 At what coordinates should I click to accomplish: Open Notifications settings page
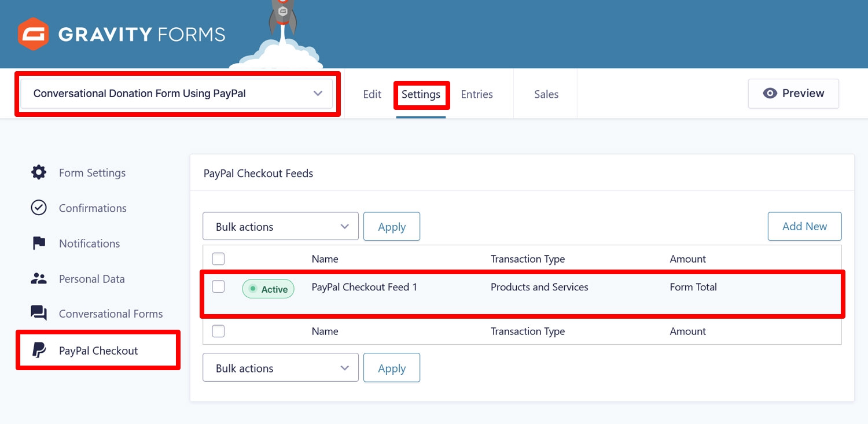[89, 243]
